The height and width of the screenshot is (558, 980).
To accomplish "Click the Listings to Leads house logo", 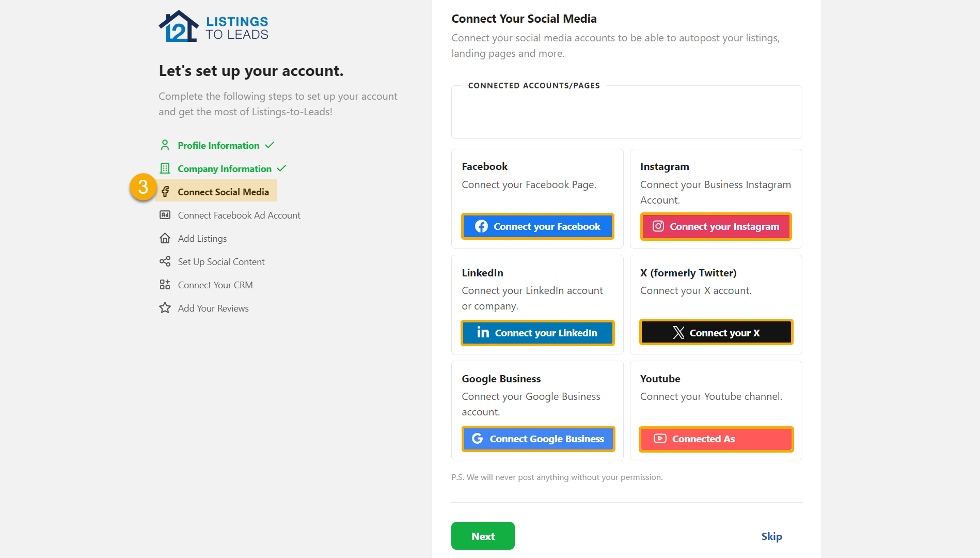I will coord(179,27).
